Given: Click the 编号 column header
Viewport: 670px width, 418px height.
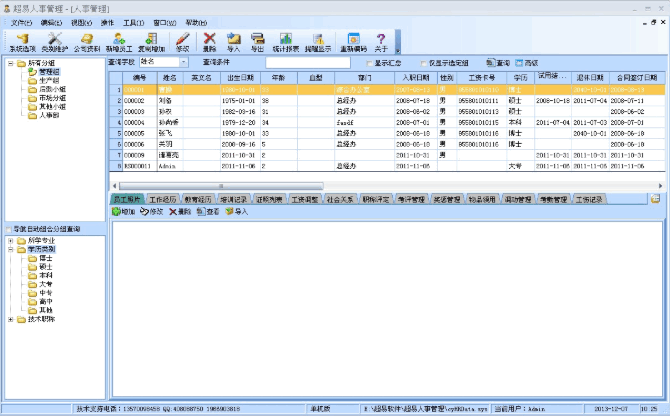Looking at the screenshot, I should pyautogui.click(x=140, y=78).
